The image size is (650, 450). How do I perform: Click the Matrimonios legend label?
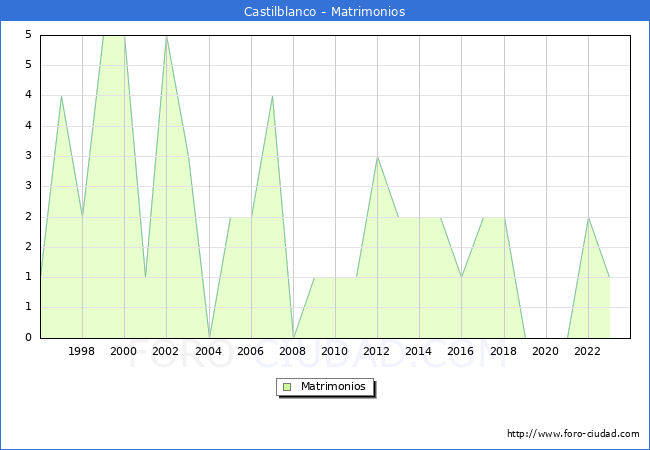click(333, 386)
